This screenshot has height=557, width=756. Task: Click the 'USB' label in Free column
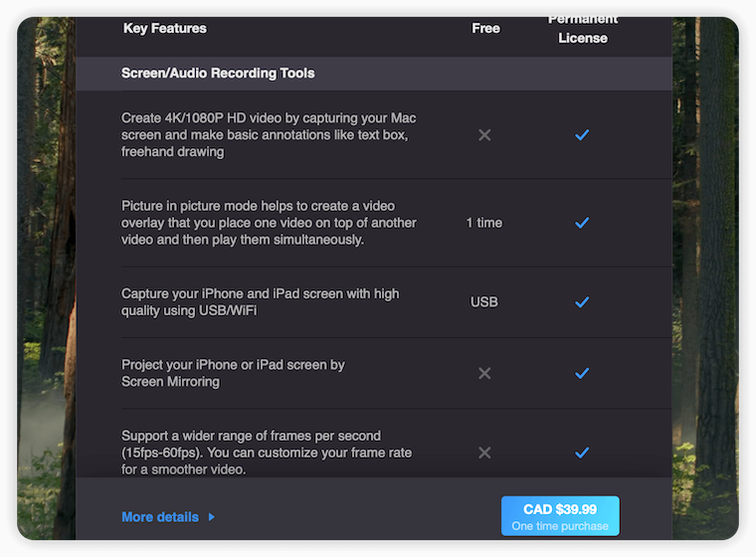click(484, 301)
